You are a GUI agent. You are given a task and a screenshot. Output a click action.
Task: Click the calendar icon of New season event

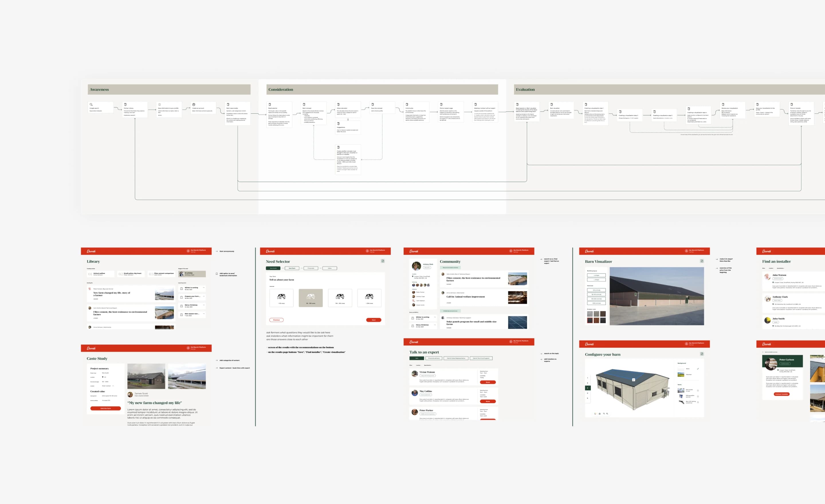tap(182, 315)
